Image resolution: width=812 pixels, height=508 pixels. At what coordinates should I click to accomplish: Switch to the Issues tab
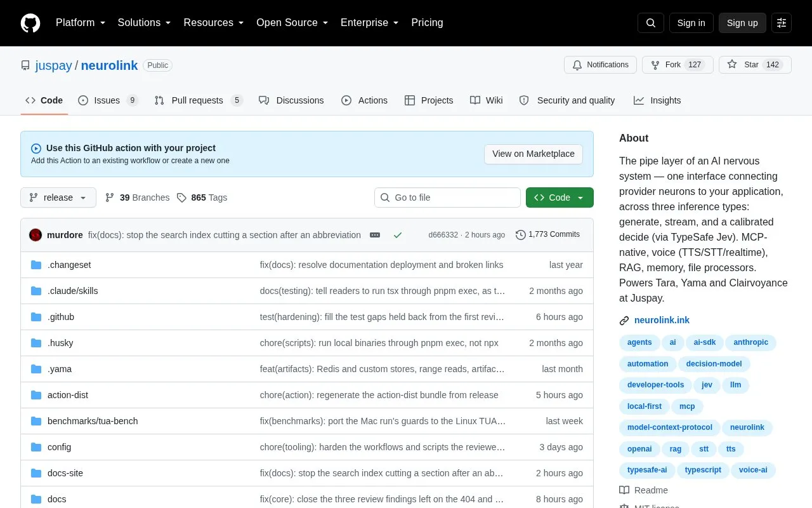108,100
